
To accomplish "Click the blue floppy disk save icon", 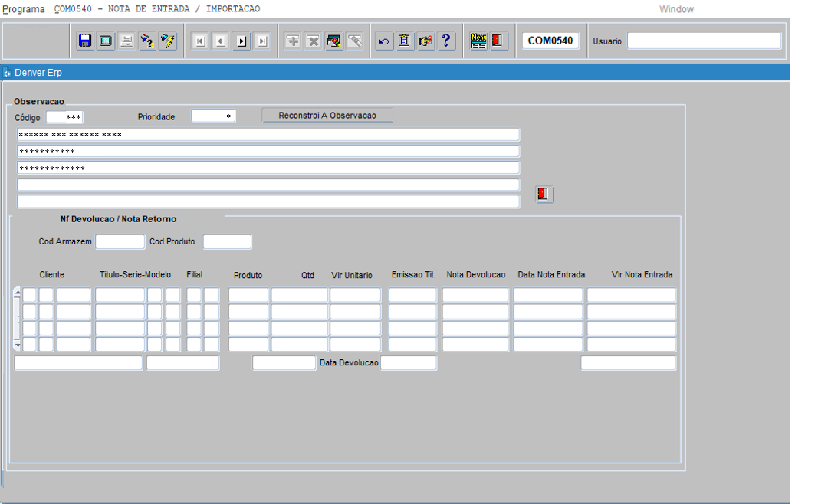I will [85, 41].
